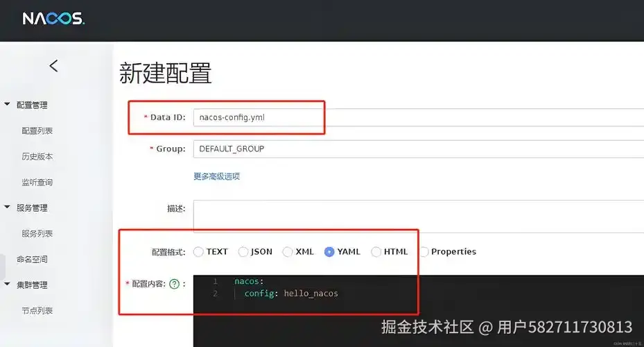
Task: Select 集群管理 sidebar section
Action: (x=32, y=285)
